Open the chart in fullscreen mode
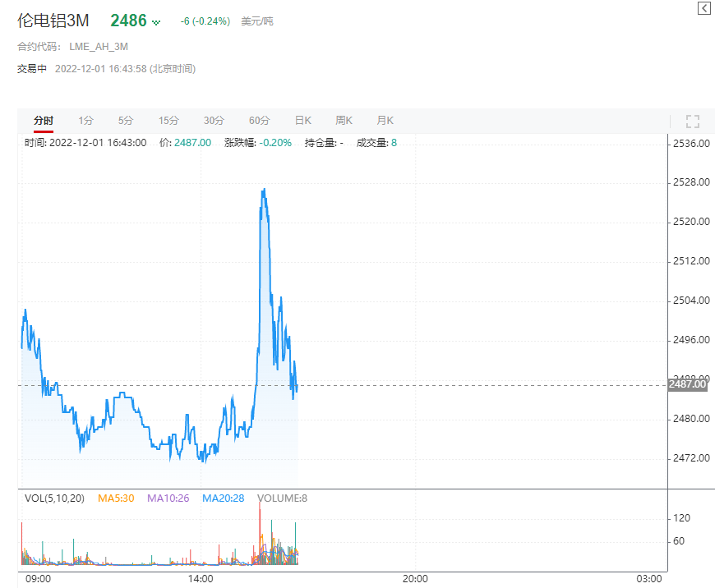This screenshot has height=588, width=715. click(692, 121)
